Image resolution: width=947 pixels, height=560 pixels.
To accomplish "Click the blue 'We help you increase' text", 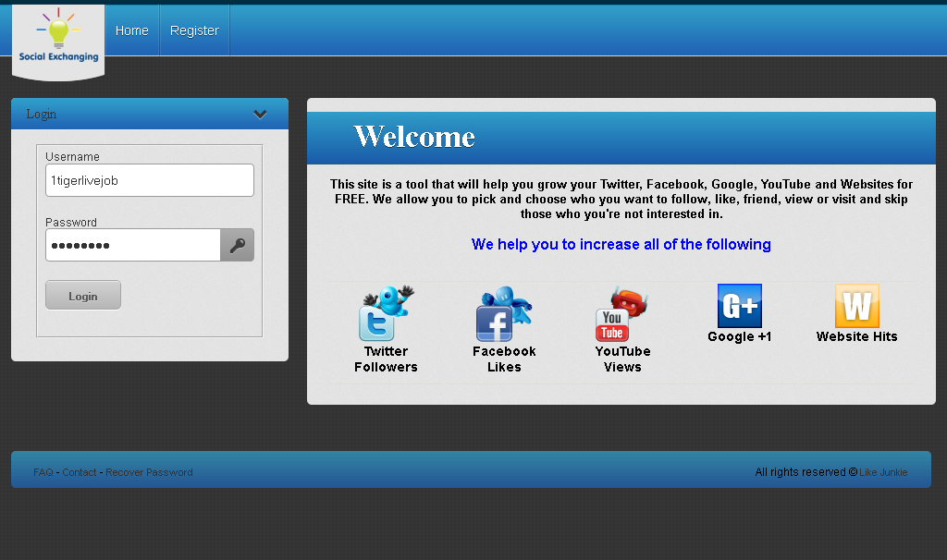I will pyautogui.click(x=621, y=244).
